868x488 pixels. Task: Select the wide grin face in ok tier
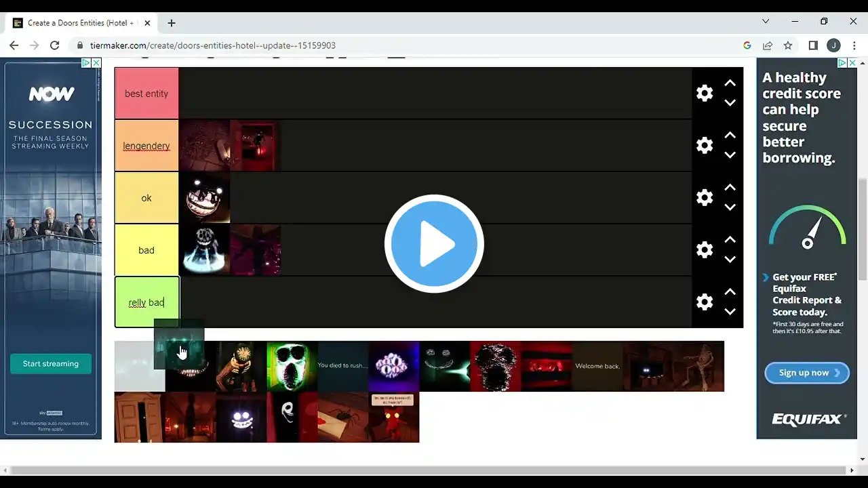(204, 198)
